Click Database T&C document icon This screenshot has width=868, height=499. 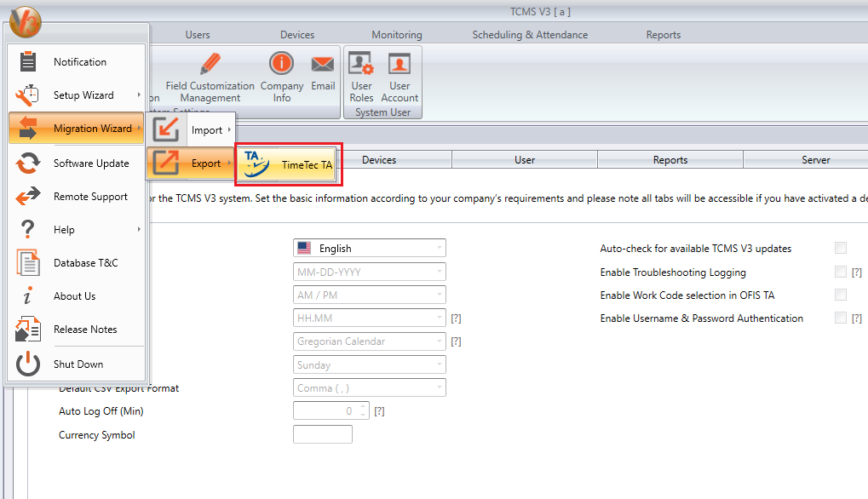coord(27,262)
